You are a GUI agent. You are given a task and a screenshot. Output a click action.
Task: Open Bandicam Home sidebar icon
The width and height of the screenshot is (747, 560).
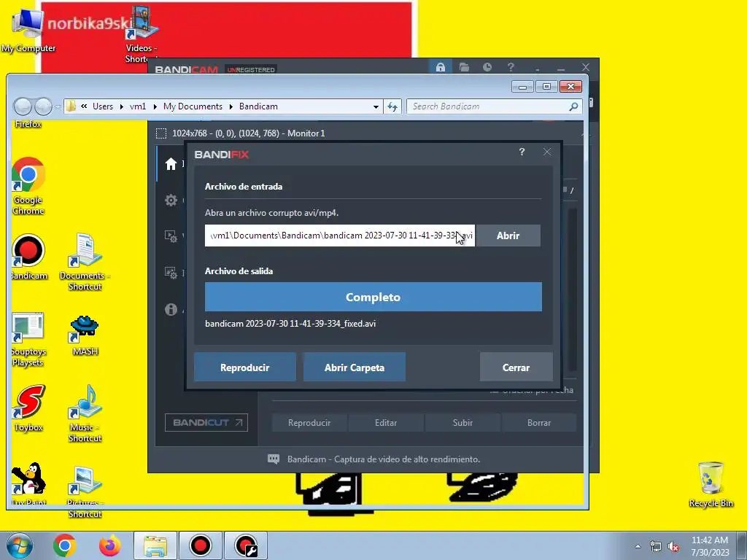click(171, 164)
